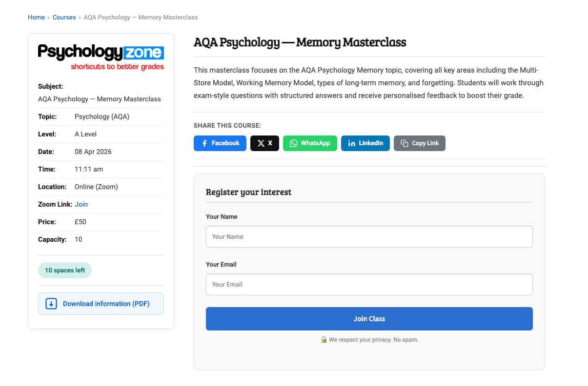Click the 'Your Email' field label
The height and width of the screenshot is (386, 588).
point(221,264)
